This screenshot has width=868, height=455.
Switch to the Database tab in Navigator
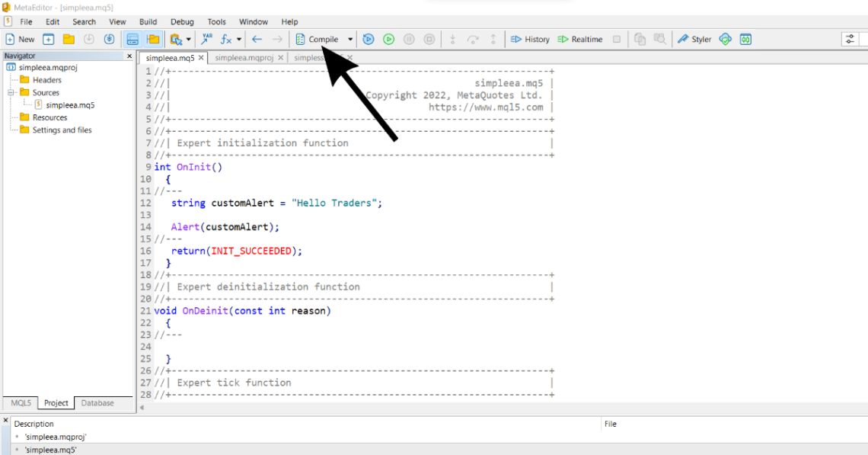(97, 403)
